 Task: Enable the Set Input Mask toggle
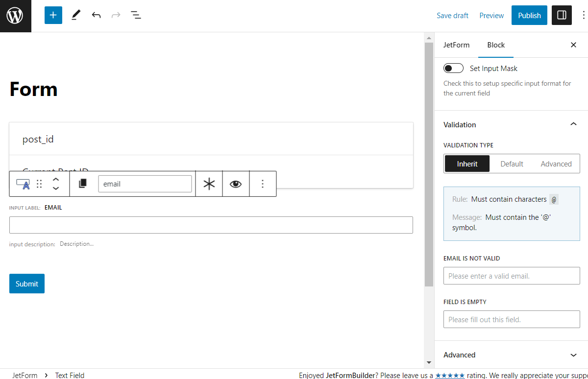(x=453, y=68)
